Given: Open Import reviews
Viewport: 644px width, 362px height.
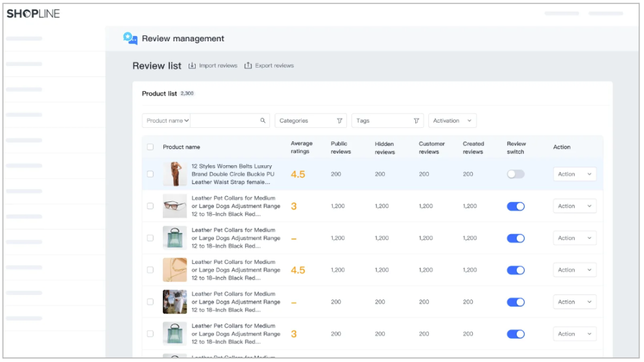Looking at the screenshot, I should pyautogui.click(x=213, y=66).
